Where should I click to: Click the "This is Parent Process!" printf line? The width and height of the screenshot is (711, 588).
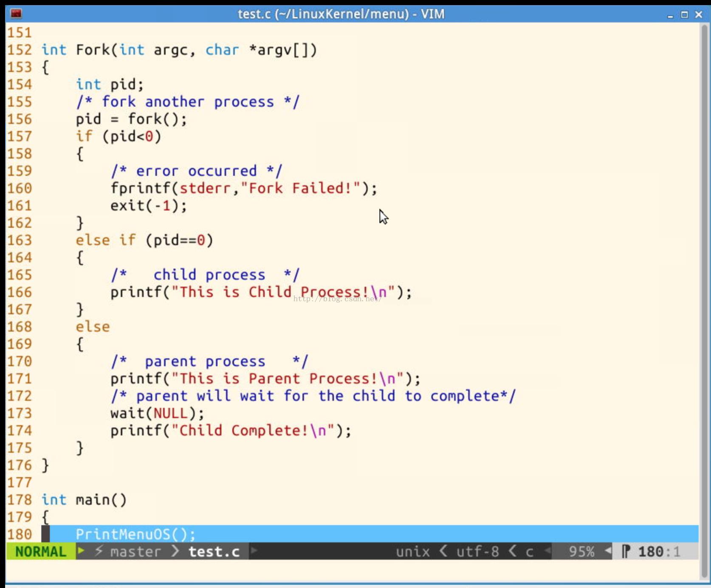tap(265, 379)
